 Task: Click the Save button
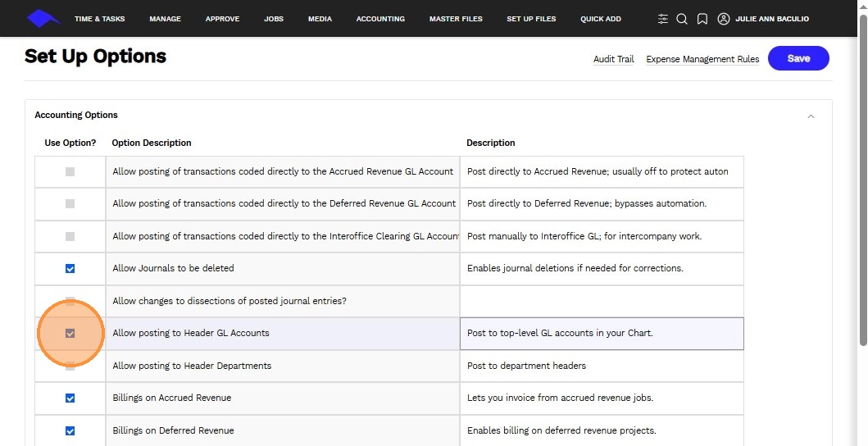798,58
